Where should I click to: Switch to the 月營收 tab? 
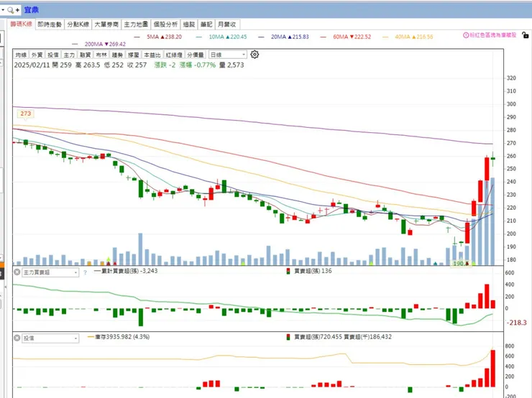(227, 24)
